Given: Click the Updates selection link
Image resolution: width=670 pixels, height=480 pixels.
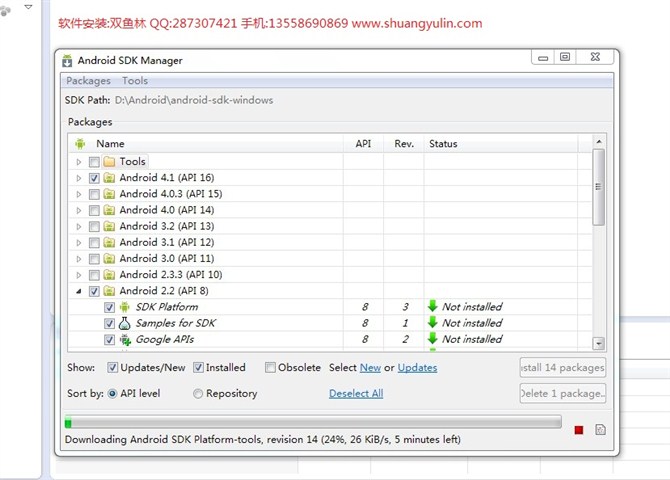Looking at the screenshot, I should [417, 368].
